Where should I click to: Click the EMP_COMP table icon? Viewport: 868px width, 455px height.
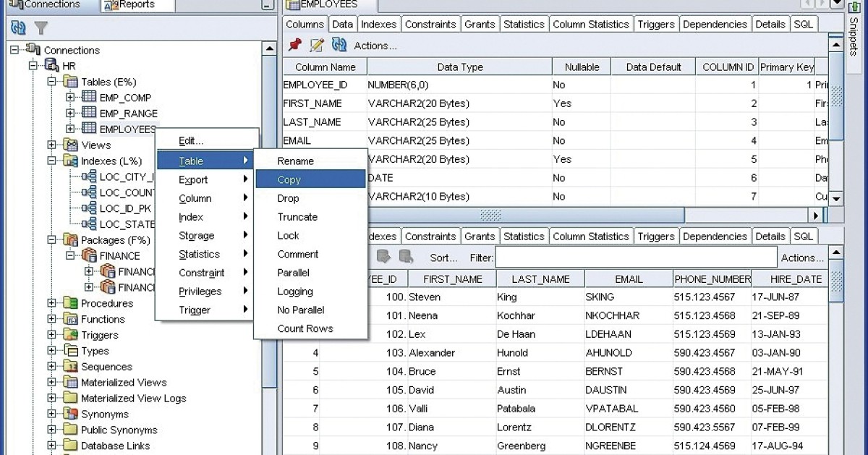point(89,97)
